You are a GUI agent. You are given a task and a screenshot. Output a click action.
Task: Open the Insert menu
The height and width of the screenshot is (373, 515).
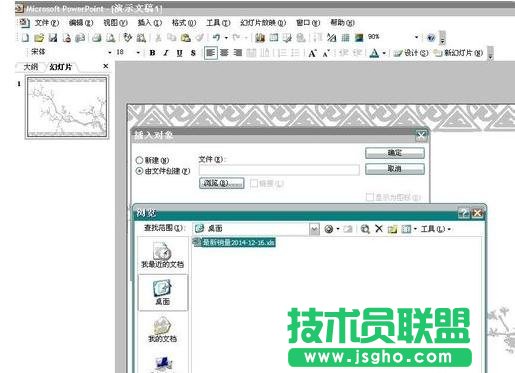150,23
